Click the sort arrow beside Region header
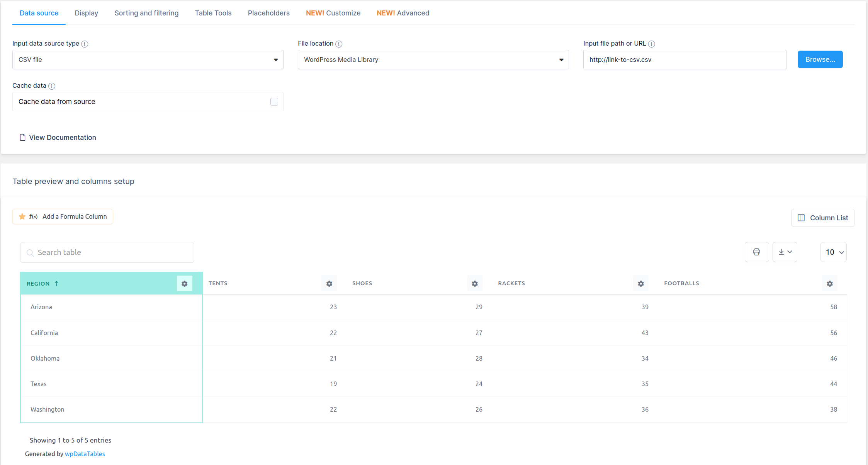The image size is (868, 465). pos(57,283)
